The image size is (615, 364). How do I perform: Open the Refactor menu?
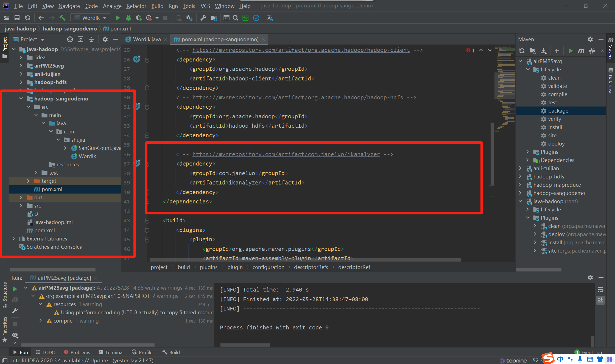click(136, 6)
